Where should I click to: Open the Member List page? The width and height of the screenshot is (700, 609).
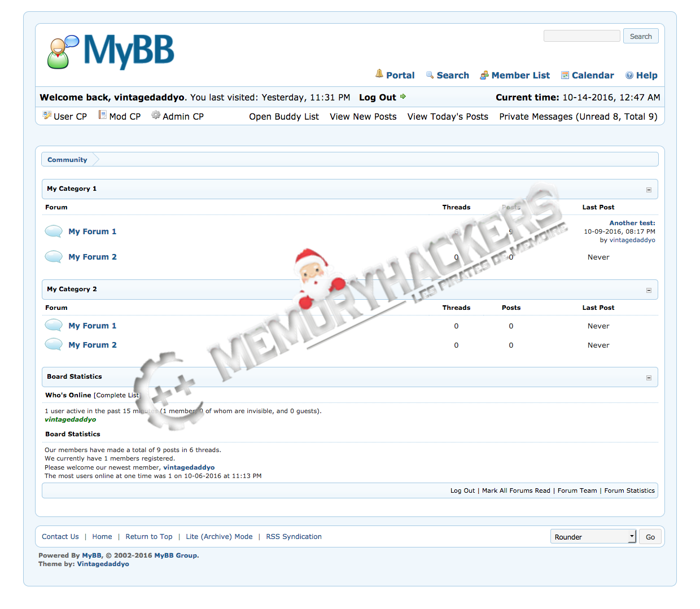click(x=520, y=75)
